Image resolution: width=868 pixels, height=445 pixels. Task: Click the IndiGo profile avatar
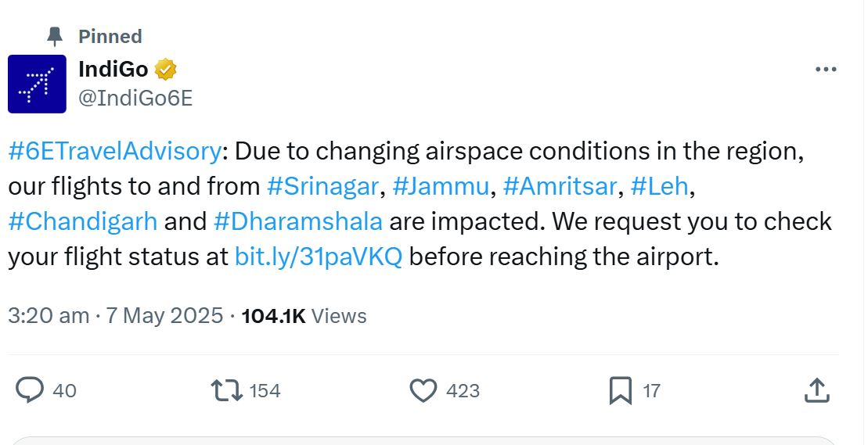(x=37, y=84)
